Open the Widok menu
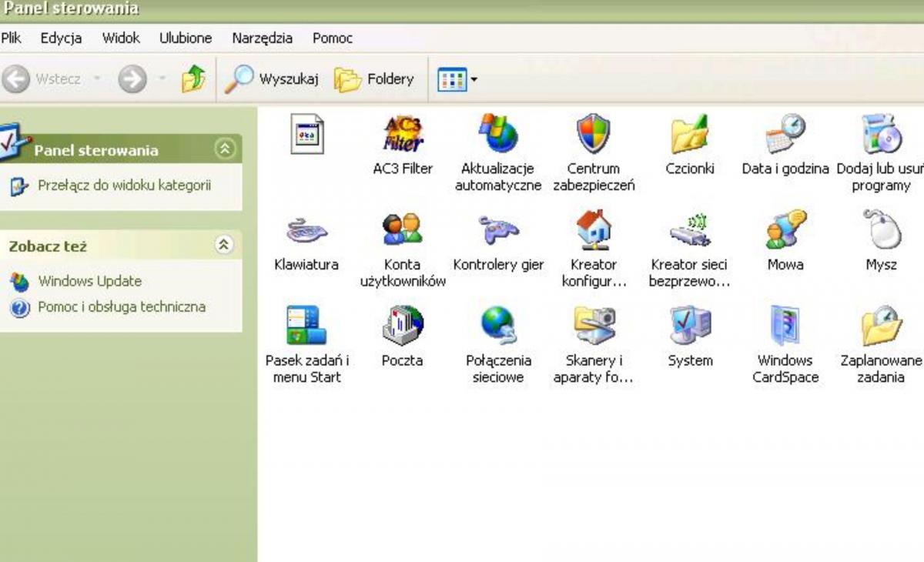Screen dimensions: 924x562 click(x=121, y=38)
